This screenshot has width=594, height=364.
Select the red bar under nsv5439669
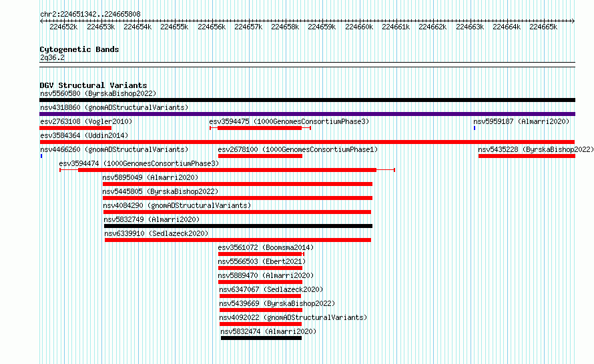(x=261, y=310)
